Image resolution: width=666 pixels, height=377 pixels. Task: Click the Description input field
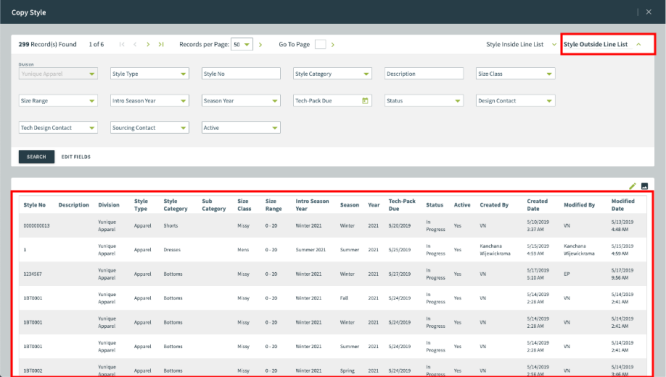tap(423, 73)
